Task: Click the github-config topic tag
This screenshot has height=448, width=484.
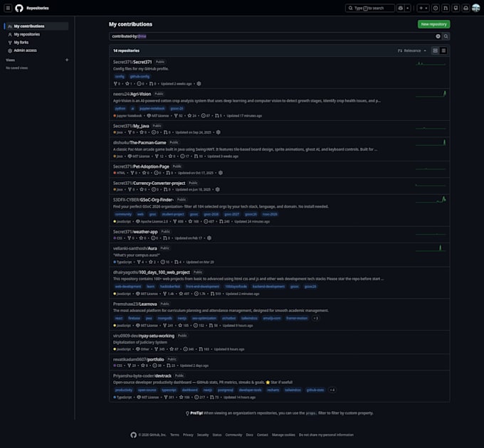Action: [140, 77]
